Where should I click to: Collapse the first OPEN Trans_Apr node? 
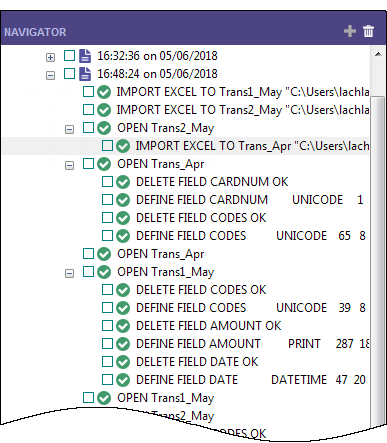pyautogui.click(x=69, y=165)
